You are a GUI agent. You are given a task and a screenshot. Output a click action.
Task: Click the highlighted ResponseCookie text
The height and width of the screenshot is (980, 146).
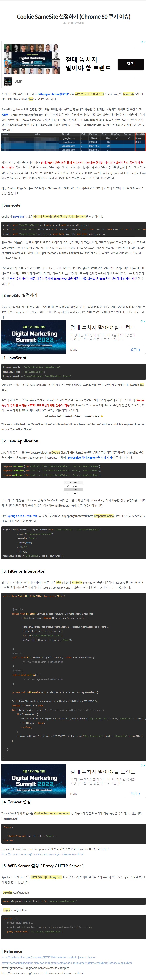tap(104, 515)
